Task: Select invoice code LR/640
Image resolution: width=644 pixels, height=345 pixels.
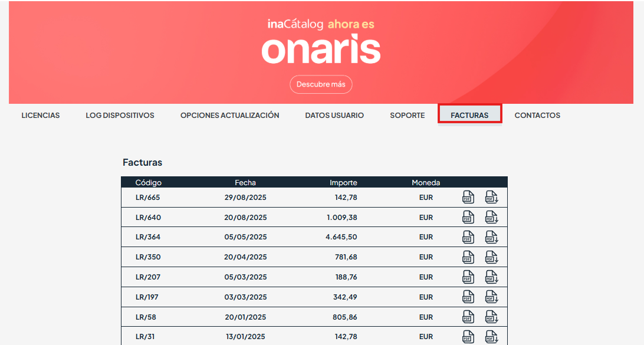Action: tap(148, 217)
